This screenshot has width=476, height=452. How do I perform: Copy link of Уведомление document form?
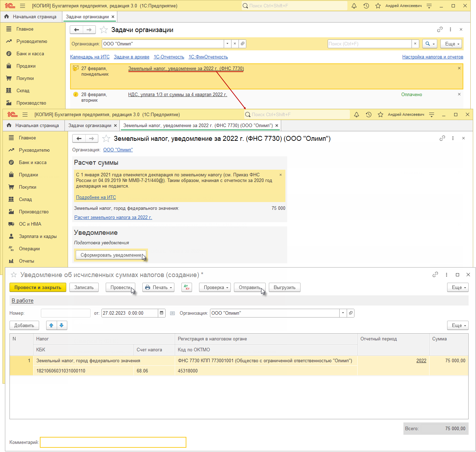(x=435, y=275)
